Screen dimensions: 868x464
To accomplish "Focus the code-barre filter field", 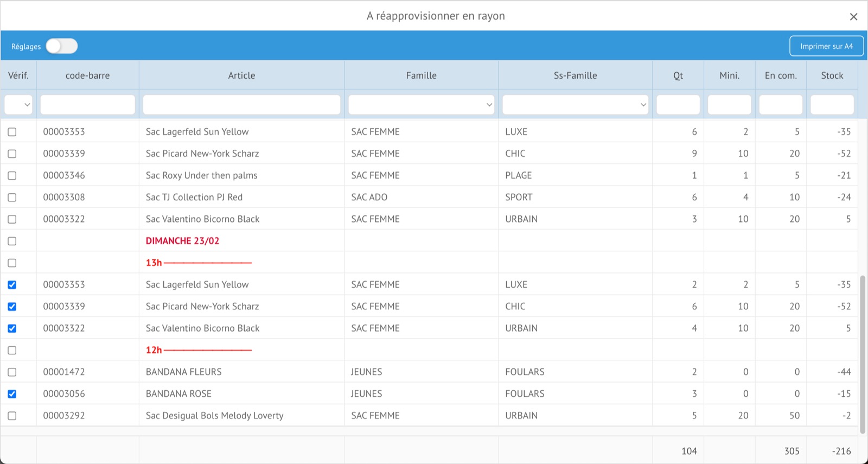I will 87,105.
